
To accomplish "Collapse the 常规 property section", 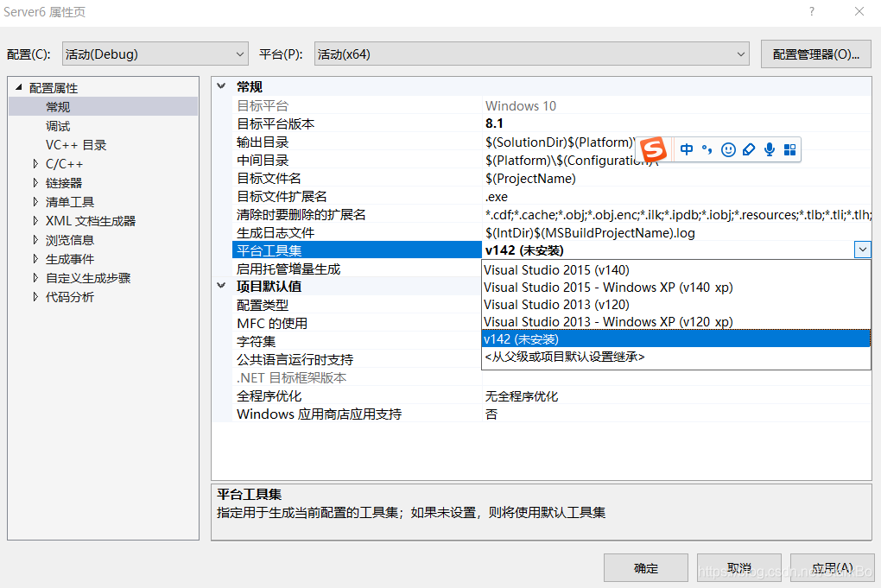I will click(x=221, y=86).
